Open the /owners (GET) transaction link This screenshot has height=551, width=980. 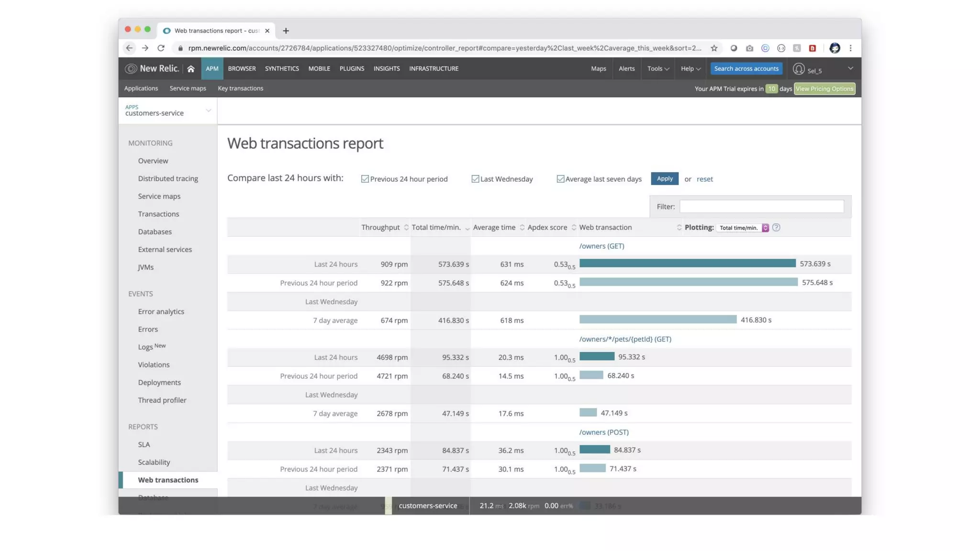(x=601, y=246)
